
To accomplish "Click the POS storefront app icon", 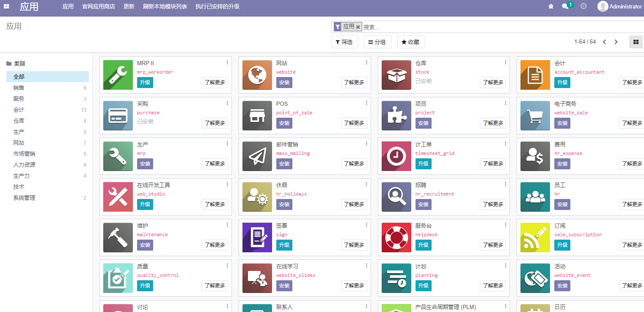I will point(257,116).
